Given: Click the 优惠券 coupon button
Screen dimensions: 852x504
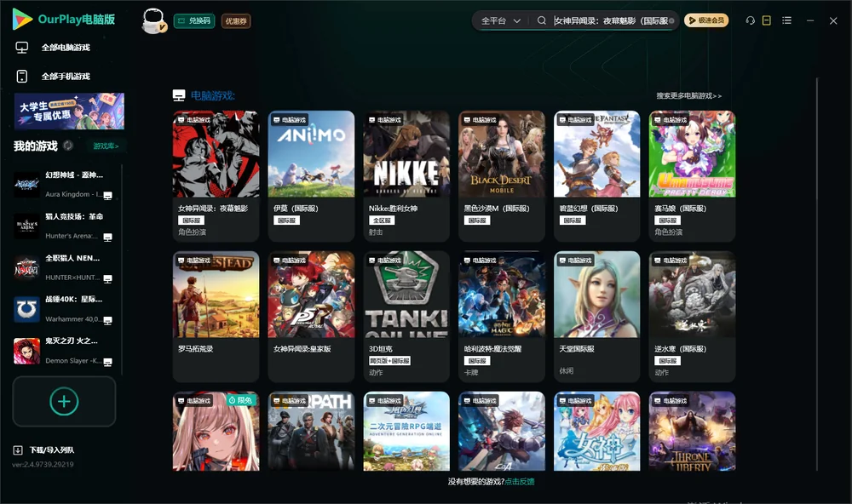Looking at the screenshot, I should tap(236, 21).
